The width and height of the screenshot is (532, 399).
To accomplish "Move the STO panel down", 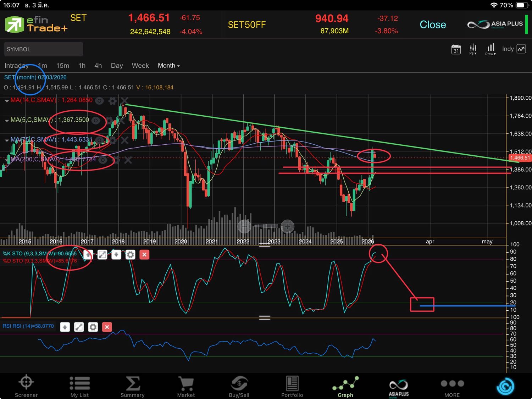I will tap(116, 254).
